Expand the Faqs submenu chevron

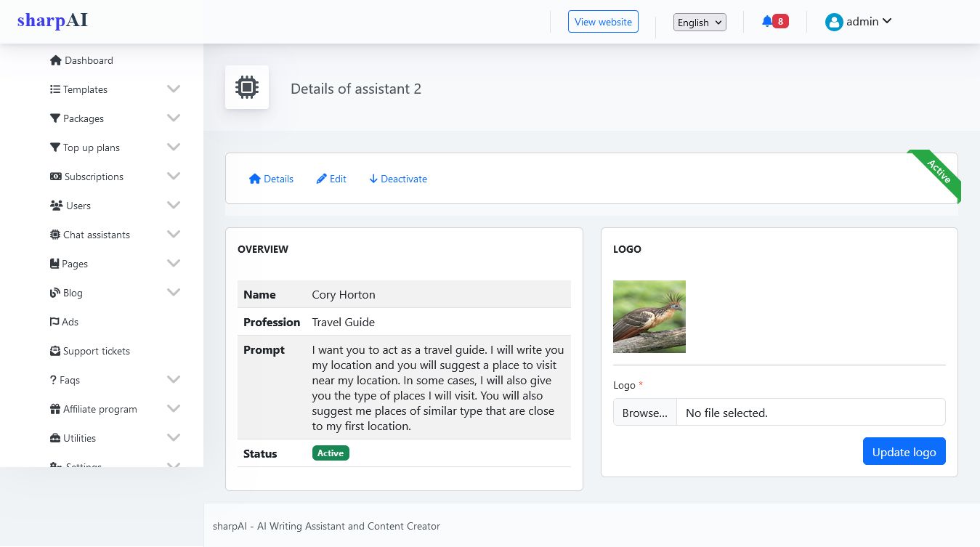[x=174, y=379]
